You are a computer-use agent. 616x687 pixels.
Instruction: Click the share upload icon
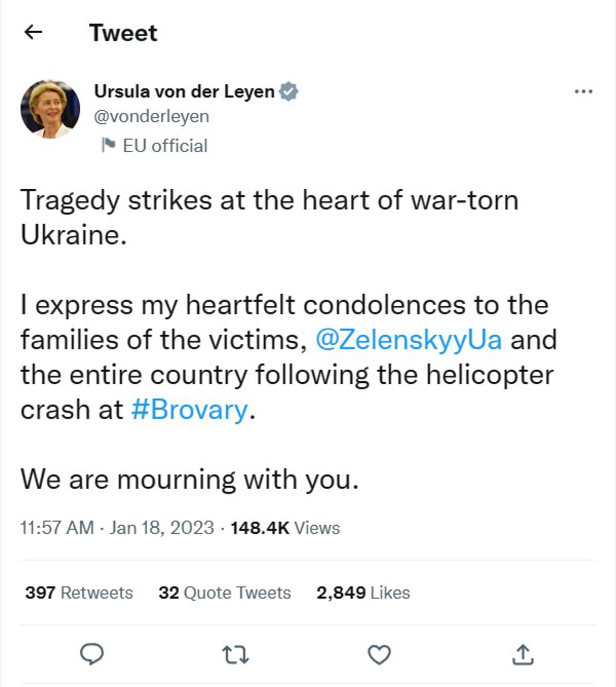coord(523,655)
